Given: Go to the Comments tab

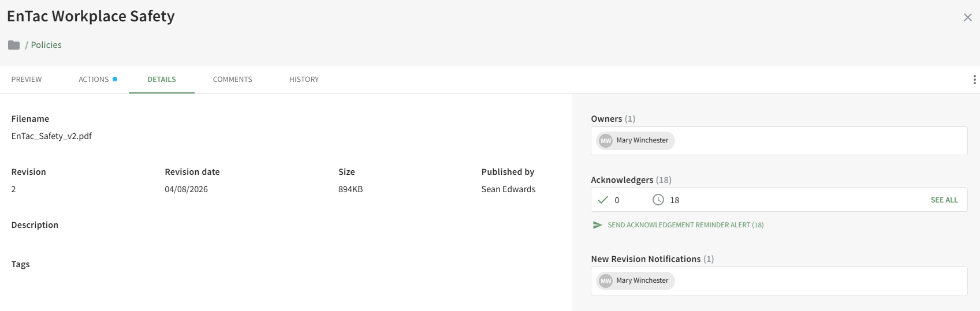Looking at the screenshot, I should tap(232, 80).
